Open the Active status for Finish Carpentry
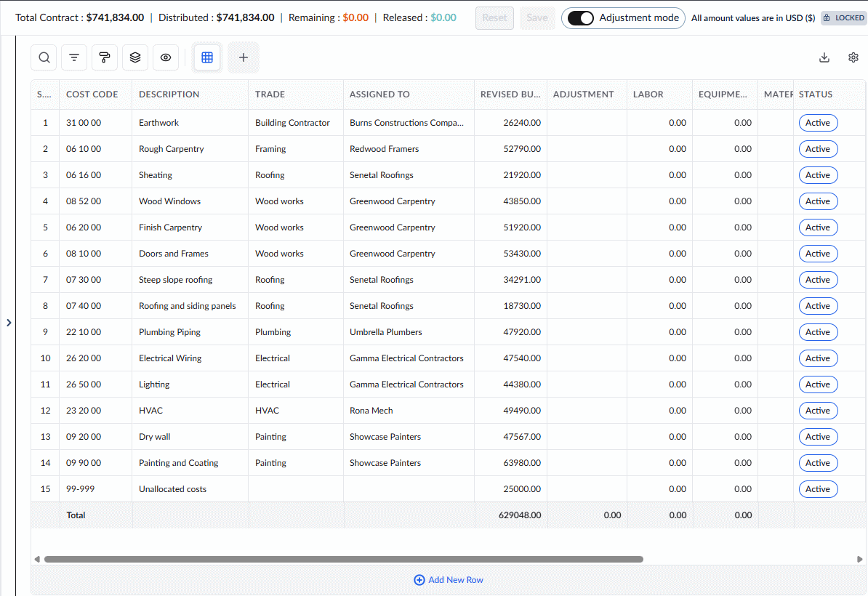 [x=818, y=227]
